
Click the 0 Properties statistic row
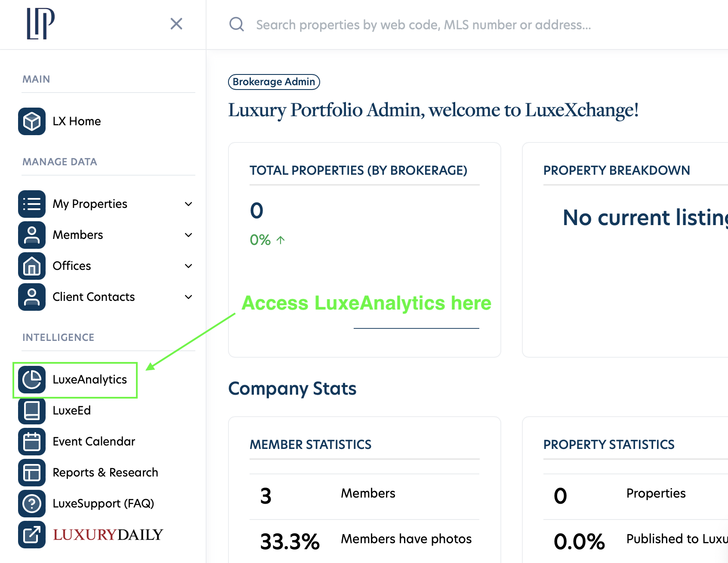point(635,495)
